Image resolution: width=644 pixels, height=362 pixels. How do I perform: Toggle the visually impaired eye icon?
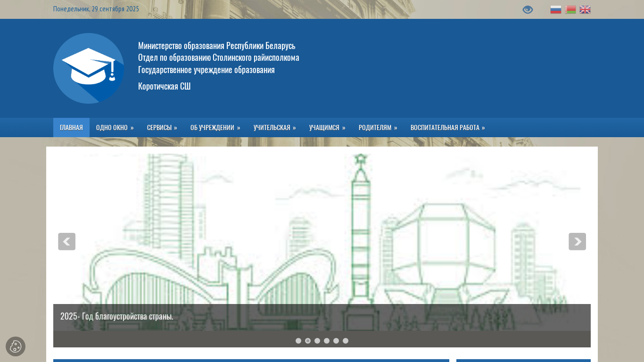528,9
